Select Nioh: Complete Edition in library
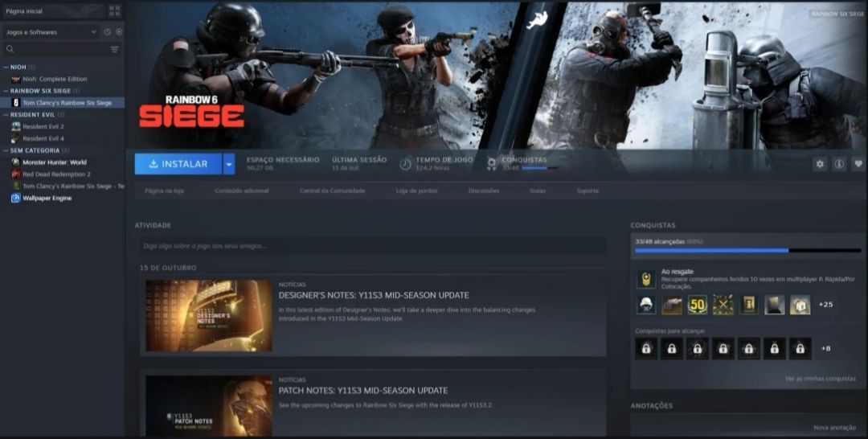This screenshot has height=439, width=868. tap(55, 79)
